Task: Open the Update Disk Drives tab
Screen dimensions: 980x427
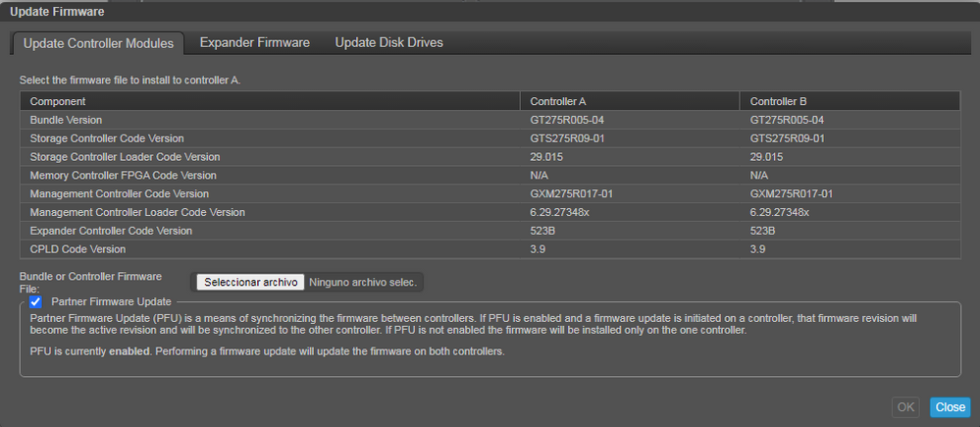Action: [388, 42]
